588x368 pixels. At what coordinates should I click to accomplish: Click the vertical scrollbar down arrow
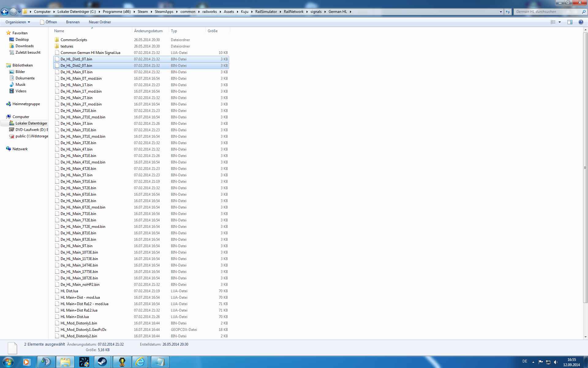585,337
